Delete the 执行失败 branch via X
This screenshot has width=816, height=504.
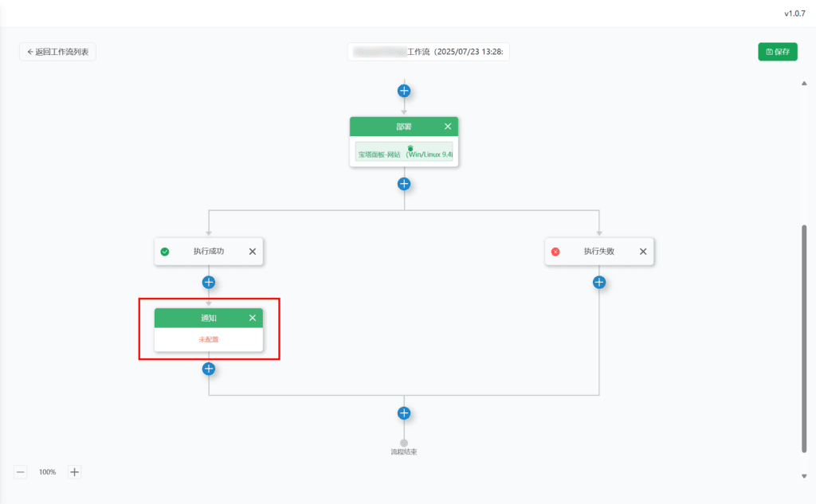click(x=643, y=252)
